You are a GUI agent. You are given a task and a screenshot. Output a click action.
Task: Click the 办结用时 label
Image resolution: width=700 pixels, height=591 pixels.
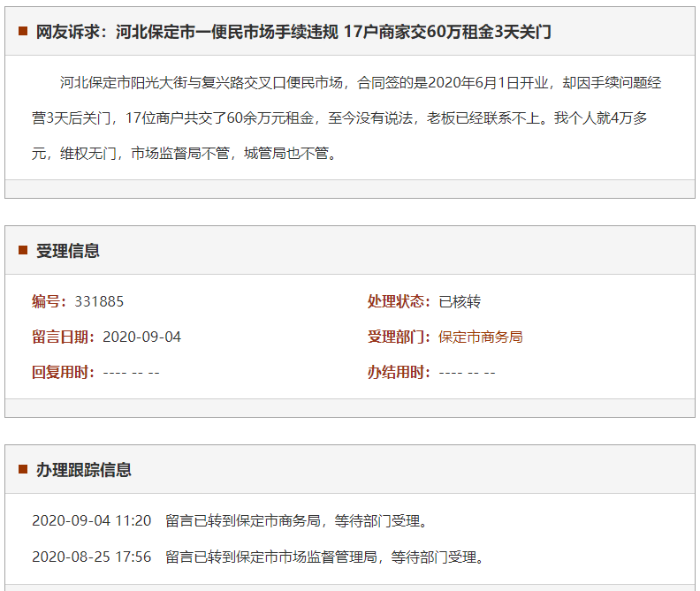click(x=399, y=372)
